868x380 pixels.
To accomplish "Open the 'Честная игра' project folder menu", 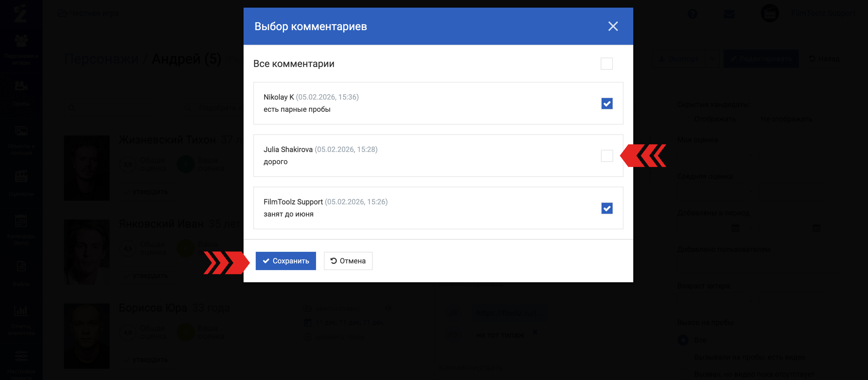I will (88, 13).
